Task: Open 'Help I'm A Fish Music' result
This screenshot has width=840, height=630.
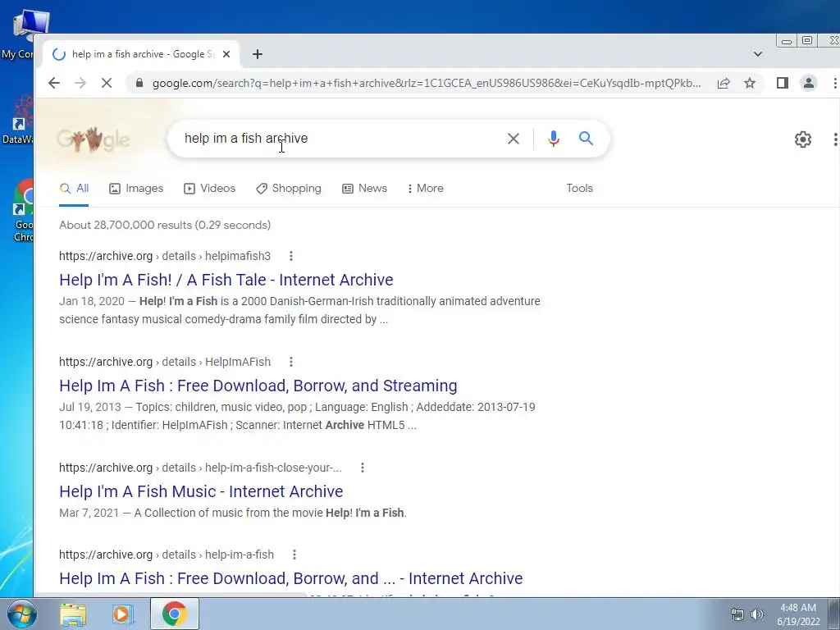Action: tap(201, 491)
